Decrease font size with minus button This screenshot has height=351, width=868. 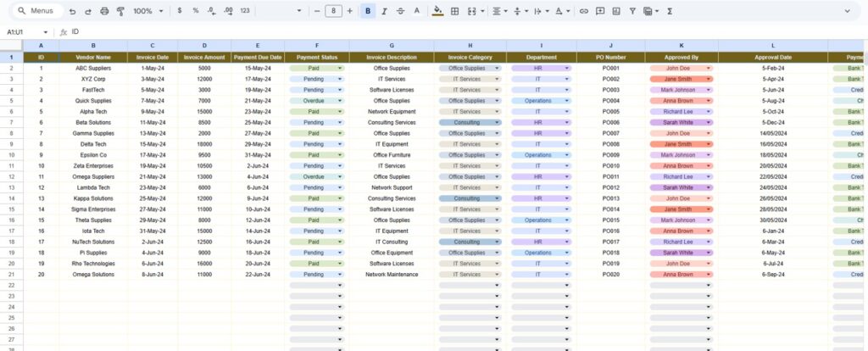click(x=317, y=11)
